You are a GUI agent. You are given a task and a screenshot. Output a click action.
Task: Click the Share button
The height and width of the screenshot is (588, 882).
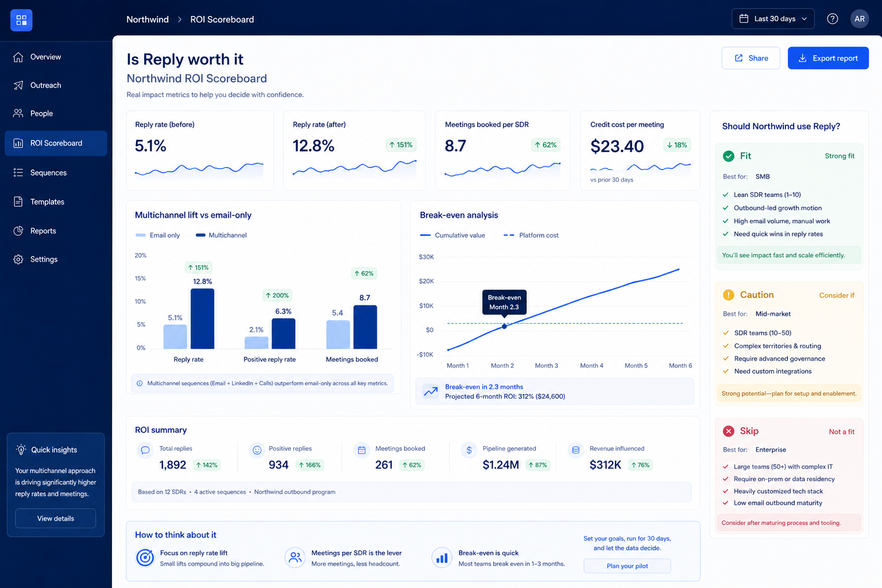click(751, 58)
